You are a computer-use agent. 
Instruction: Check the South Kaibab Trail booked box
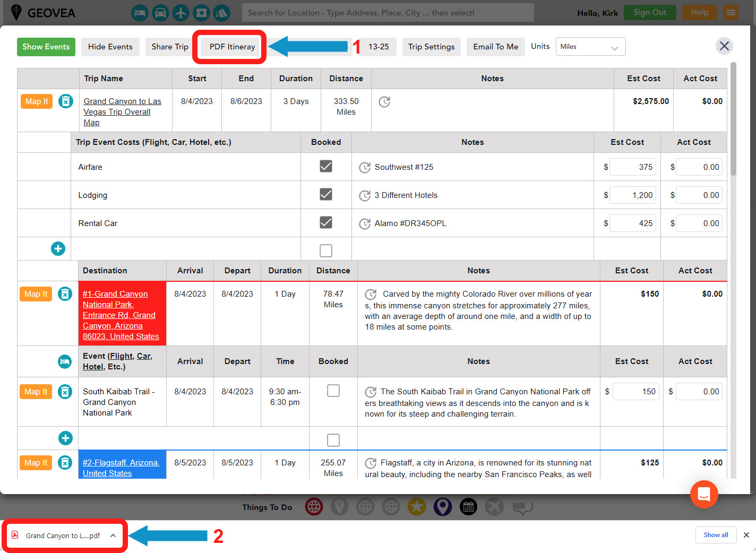(333, 390)
